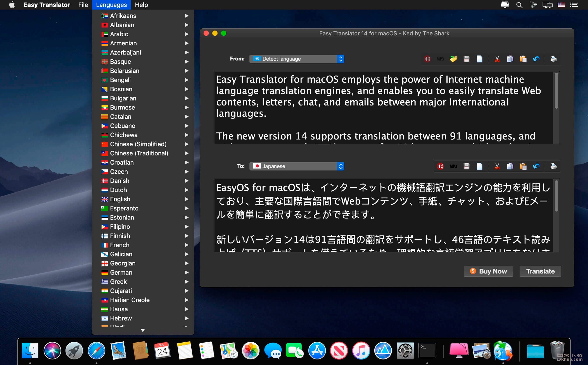The width and height of the screenshot is (588, 365).
Task: Choose Burmese from the Languages menu
Action: pos(143,107)
